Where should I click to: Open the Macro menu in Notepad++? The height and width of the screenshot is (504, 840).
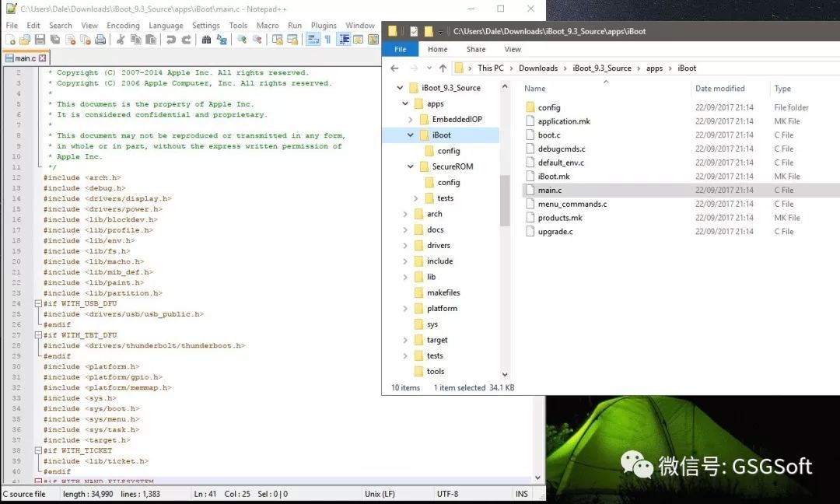268,25
